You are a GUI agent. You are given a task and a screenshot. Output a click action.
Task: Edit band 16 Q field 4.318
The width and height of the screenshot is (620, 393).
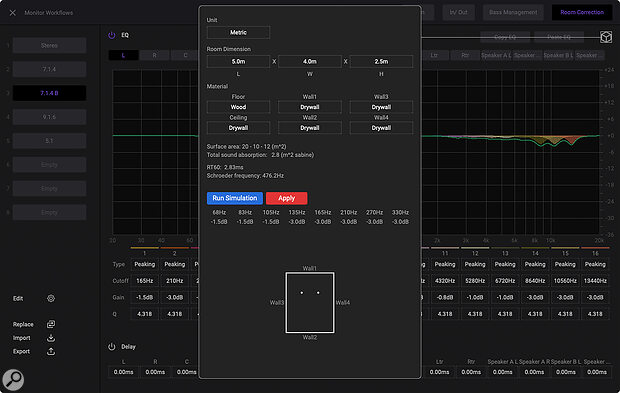pyautogui.click(x=595, y=314)
